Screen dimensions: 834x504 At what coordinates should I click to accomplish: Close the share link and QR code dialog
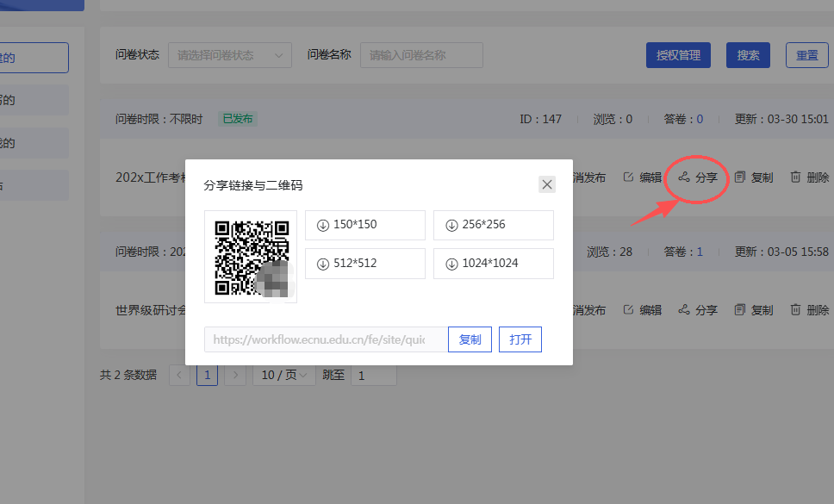[x=547, y=184]
